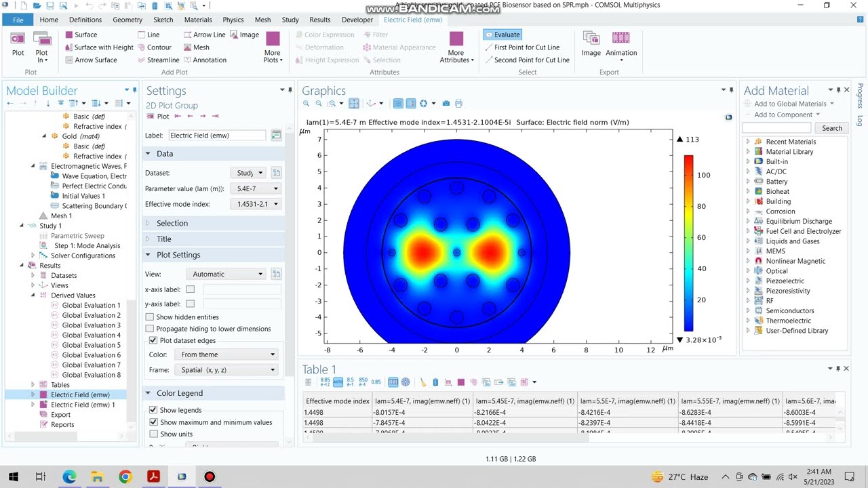
Task: Add an Arrow Line plot
Action: [204, 35]
